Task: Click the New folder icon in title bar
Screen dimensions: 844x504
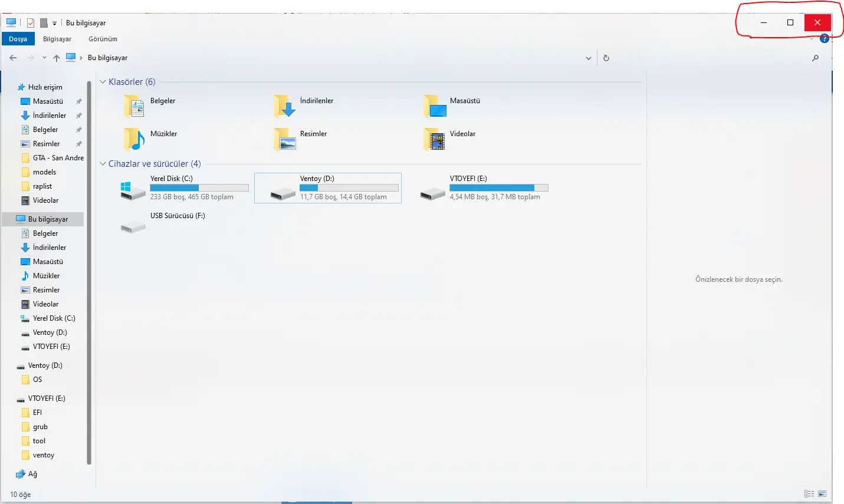Action: [44, 23]
